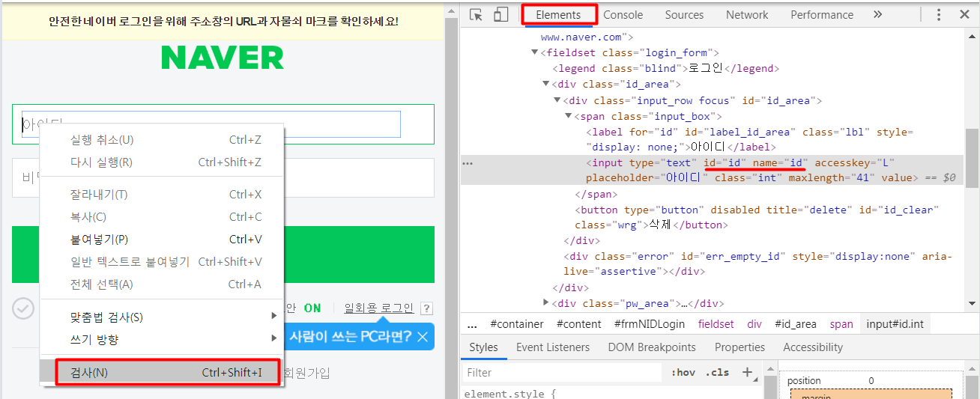Select the legend class blind DOM line
This screenshot has width=980, height=399.
pyautogui.click(x=667, y=68)
